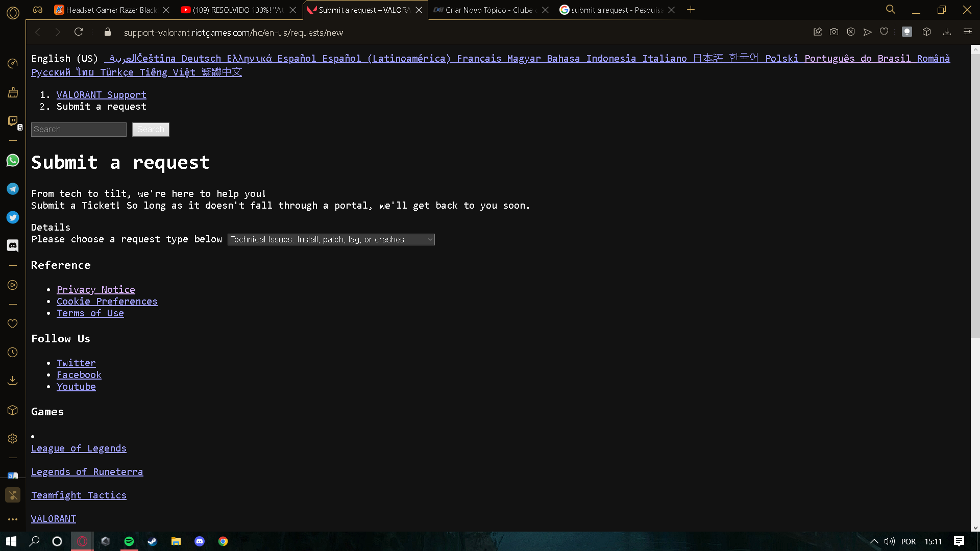980x551 pixels.
Task: Open Twitter sidebar panel
Action: click(x=13, y=217)
